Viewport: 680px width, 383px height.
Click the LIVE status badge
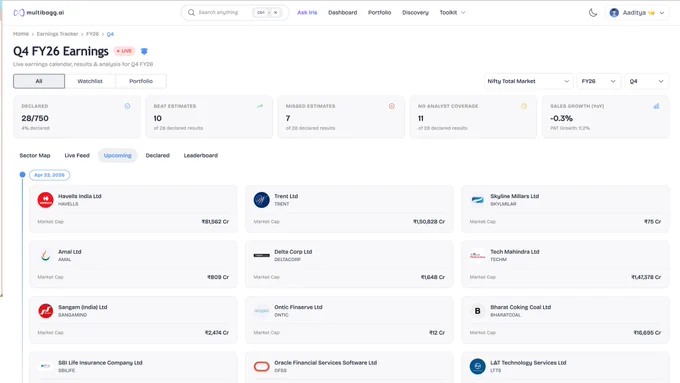coord(124,51)
